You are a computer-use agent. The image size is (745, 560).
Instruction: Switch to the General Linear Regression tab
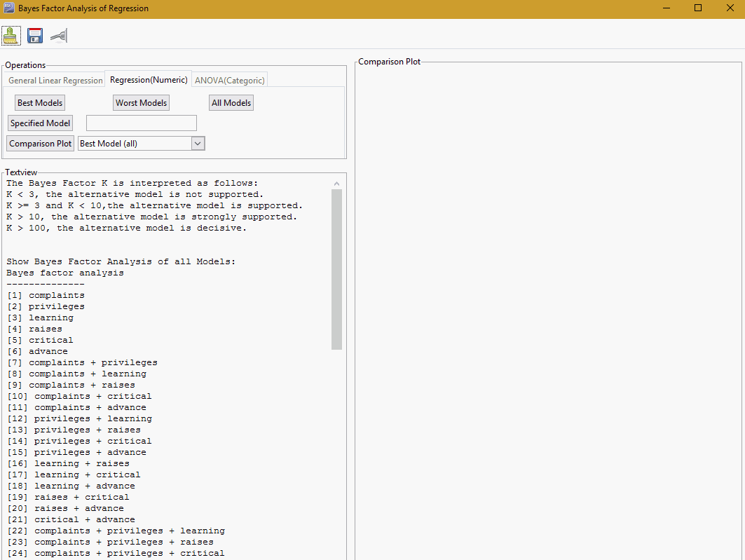point(55,81)
